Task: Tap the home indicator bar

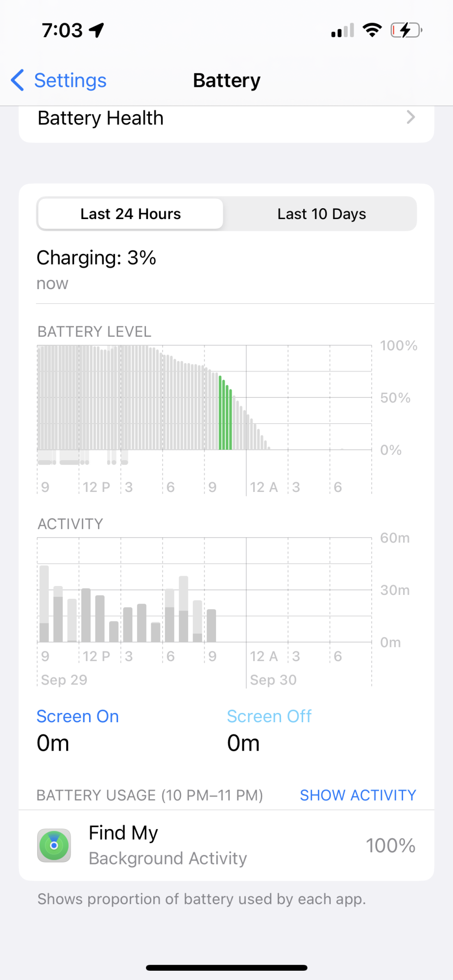Action: (x=226, y=968)
